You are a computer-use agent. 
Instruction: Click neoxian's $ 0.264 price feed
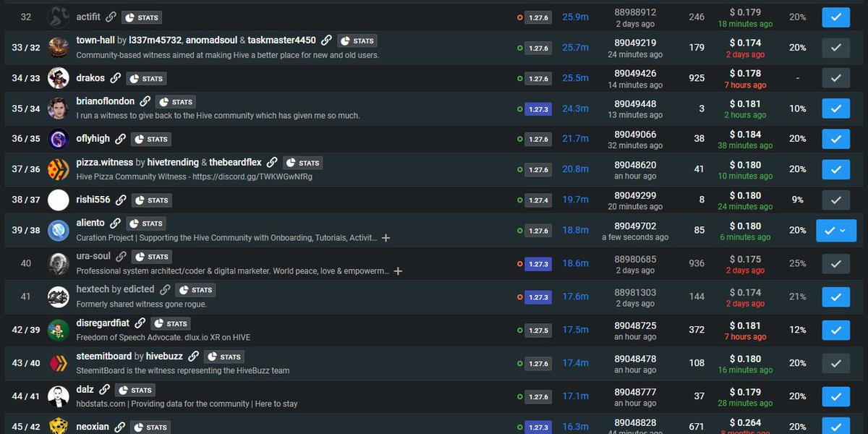[x=745, y=422]
